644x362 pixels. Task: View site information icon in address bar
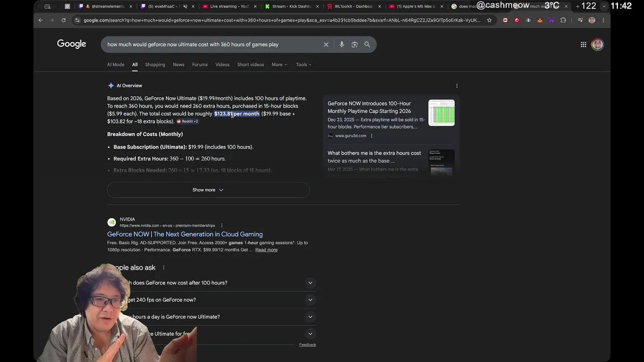(77, 20)
